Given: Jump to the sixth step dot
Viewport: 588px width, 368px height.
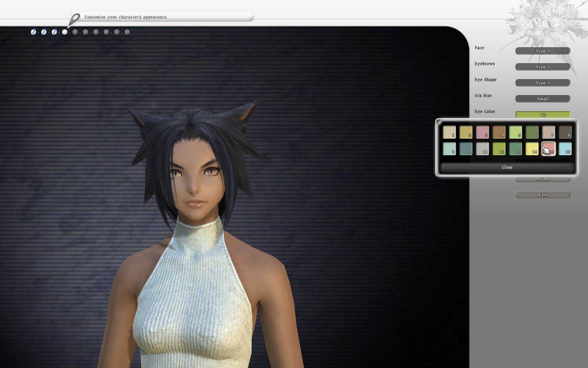Looking at the screenshot, I should [85, 32].
